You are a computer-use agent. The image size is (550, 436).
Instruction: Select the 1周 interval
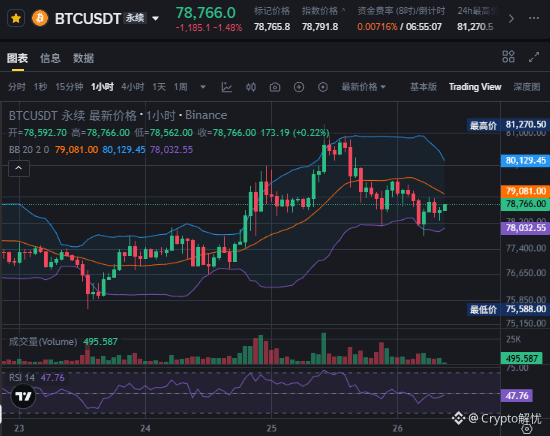click(181, 87)
